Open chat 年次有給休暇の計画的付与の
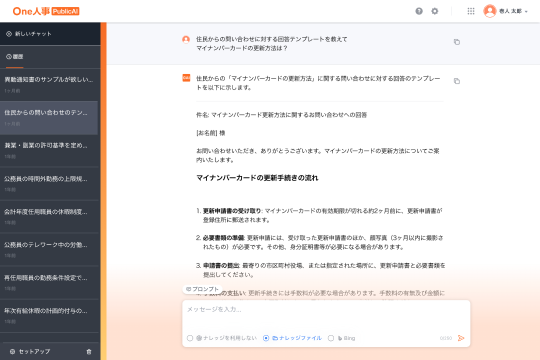Screen dimensions: 540x360 pos(49,316)
